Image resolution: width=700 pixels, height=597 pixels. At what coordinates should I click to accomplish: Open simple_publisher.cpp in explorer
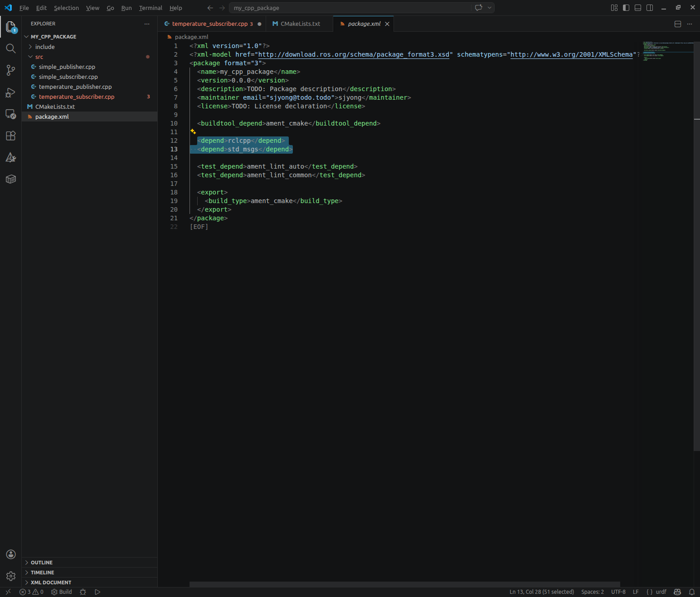(x=89, y=67)
